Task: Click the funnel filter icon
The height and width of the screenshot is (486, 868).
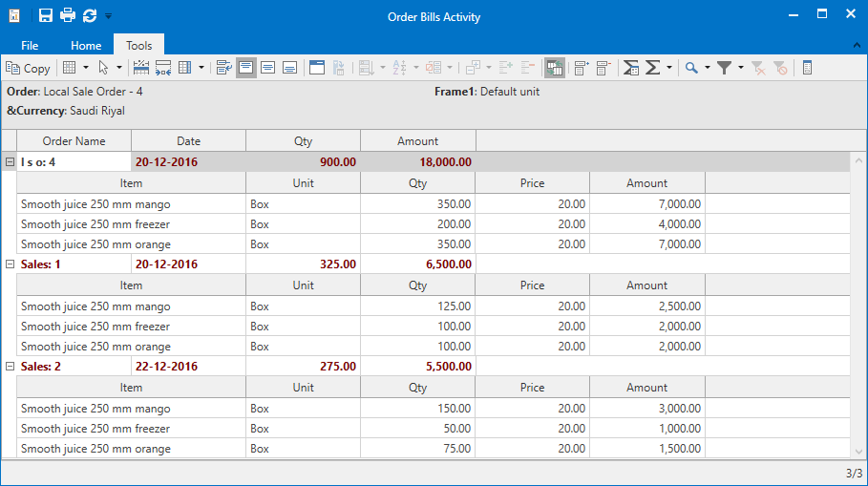Action: 724,68
